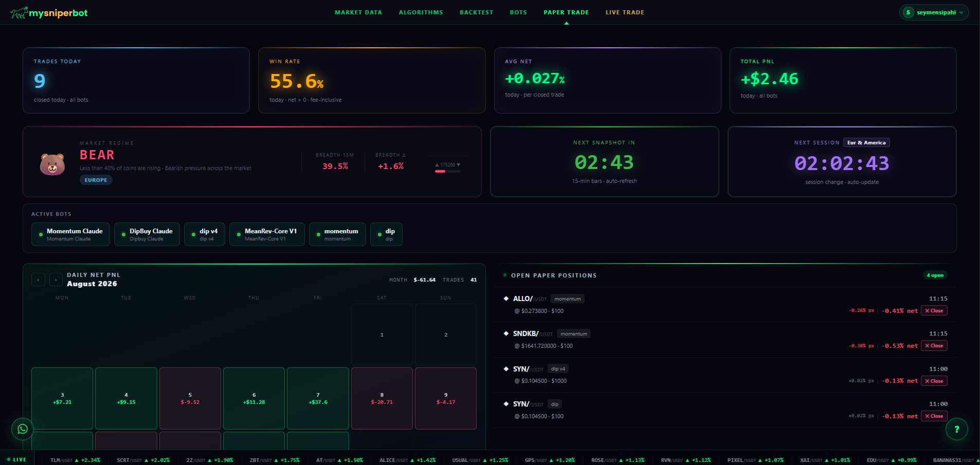This screenshot has width=980, height=465.
Task: Select lowercase momentum bot chip
Action: click(x=337, y=234)
